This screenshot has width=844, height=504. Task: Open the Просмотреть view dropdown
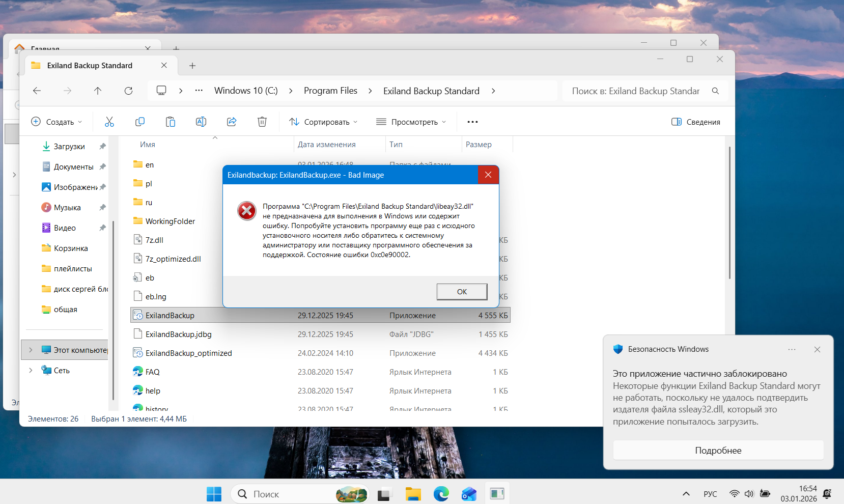pyautogui.click(x=411, y=122)
